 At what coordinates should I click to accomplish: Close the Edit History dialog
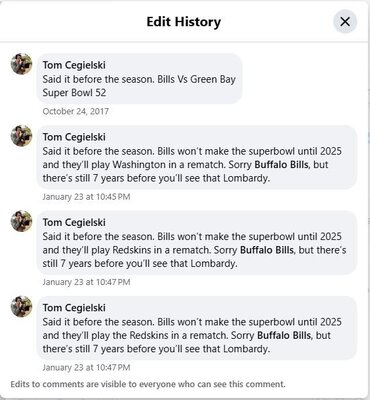click(x=345, y=22)
